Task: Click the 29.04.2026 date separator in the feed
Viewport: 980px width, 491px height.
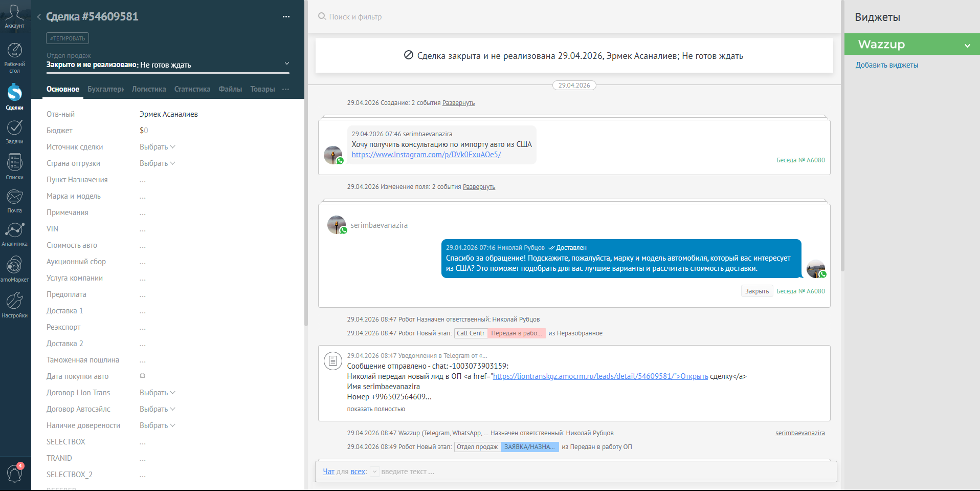Action: (x=574, y=86)
